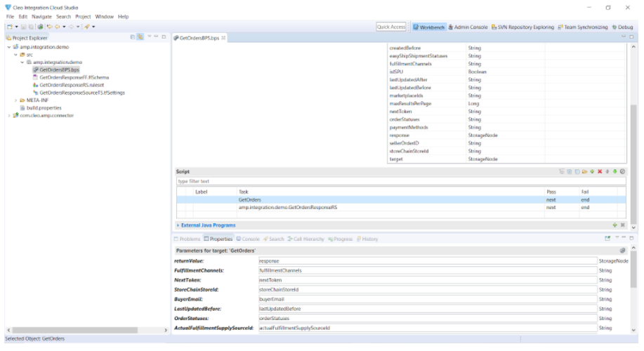Collapse the amp.integration.demo project node
The width and height of the screenshot is (644, 351).
coord(9,47)
